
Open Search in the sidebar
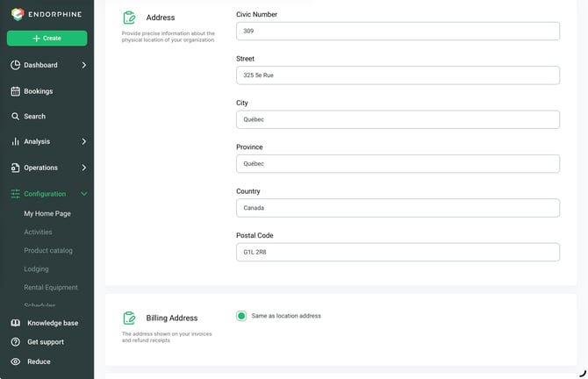click(34, 116)
